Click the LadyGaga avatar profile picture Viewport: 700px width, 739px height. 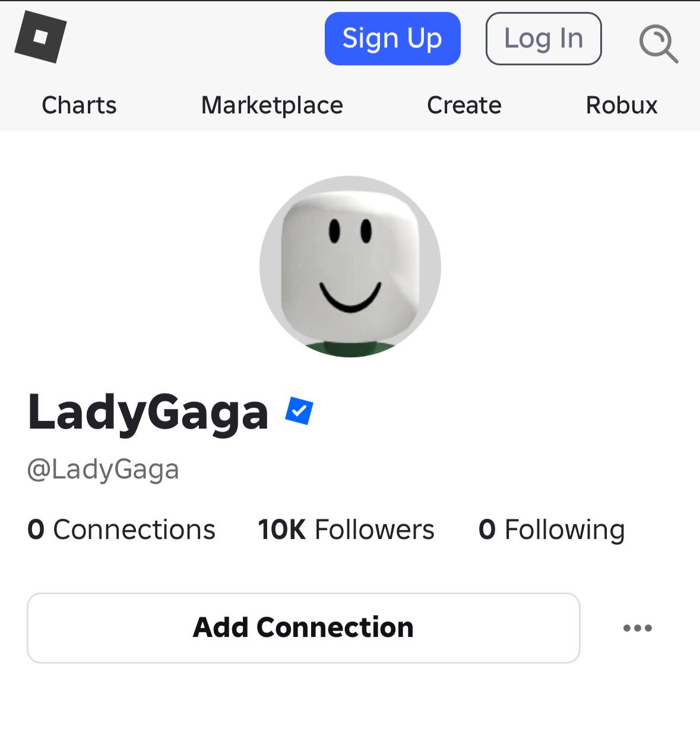pyautogui.click(x=350, y=267)
